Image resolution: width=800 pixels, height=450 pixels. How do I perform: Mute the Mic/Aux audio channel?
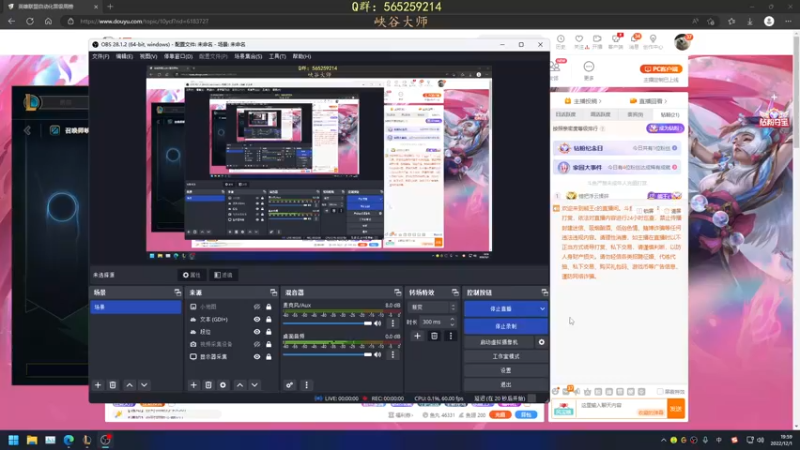[x=378, y=323]
